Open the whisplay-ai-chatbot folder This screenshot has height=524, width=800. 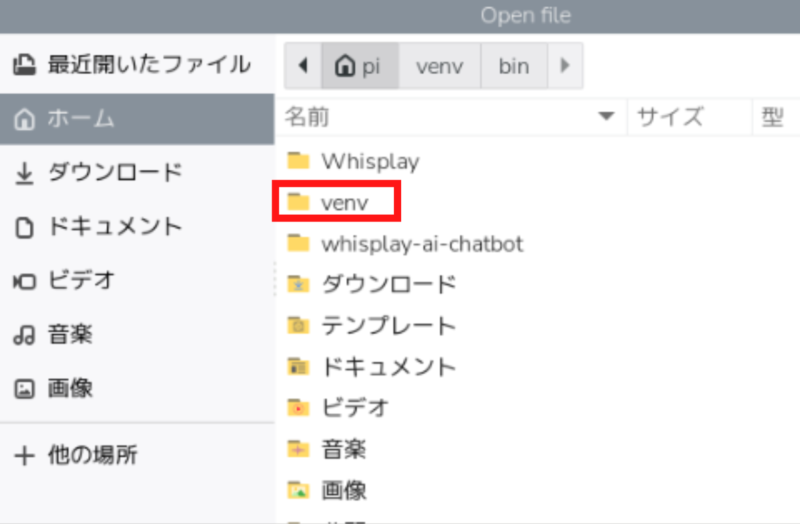click(421, 244)
